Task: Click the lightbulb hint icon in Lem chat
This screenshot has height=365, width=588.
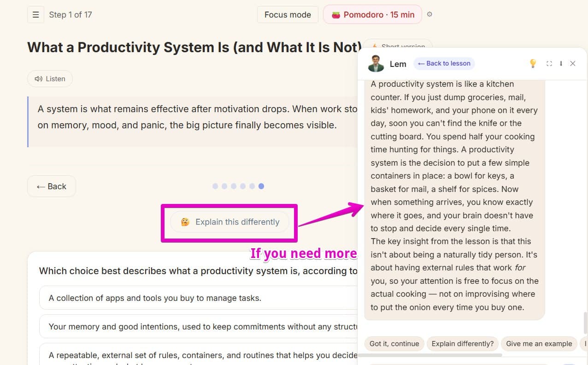Action: tap(533, 64)
